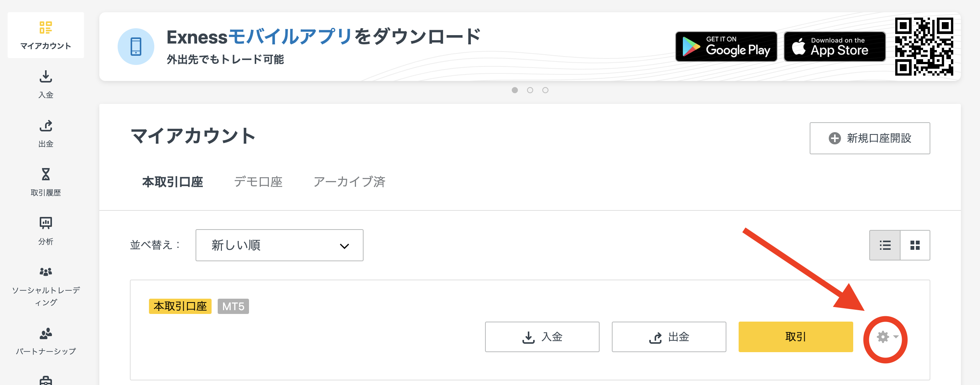Screen dimensions: 980x385
Task: Open パートナーシップ sidebar icon
Action: click(x=46, y=333)
